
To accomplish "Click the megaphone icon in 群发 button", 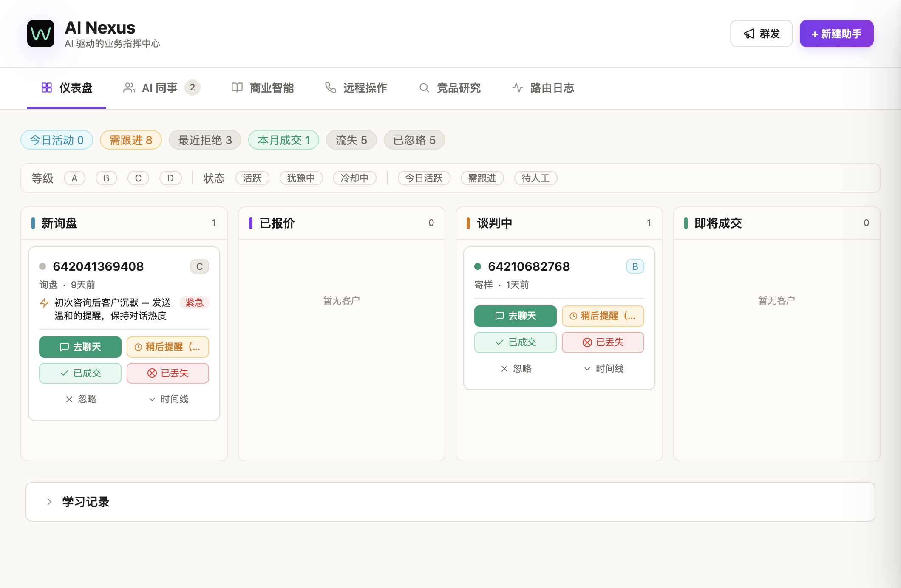I will coord(749,34).
